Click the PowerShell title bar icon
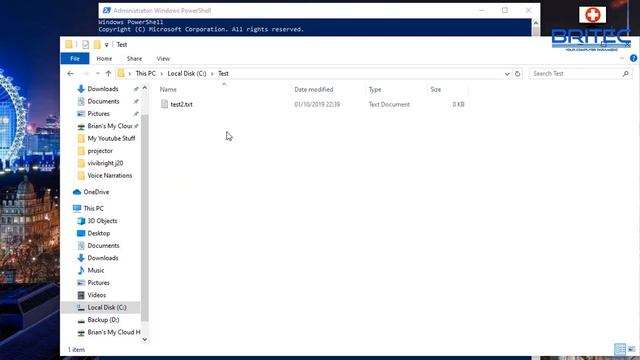640x360 pixels. 107,10
